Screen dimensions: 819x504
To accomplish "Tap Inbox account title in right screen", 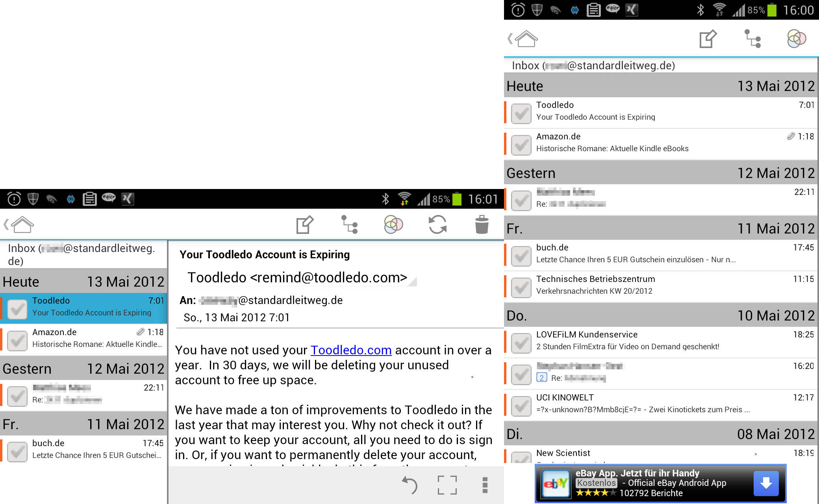I will [593, 65].
